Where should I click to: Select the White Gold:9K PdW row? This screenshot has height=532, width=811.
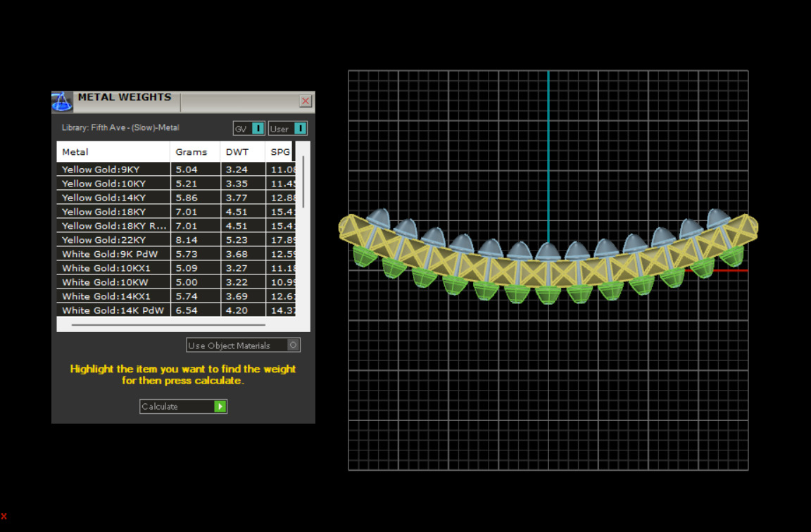tap(176, 254)
